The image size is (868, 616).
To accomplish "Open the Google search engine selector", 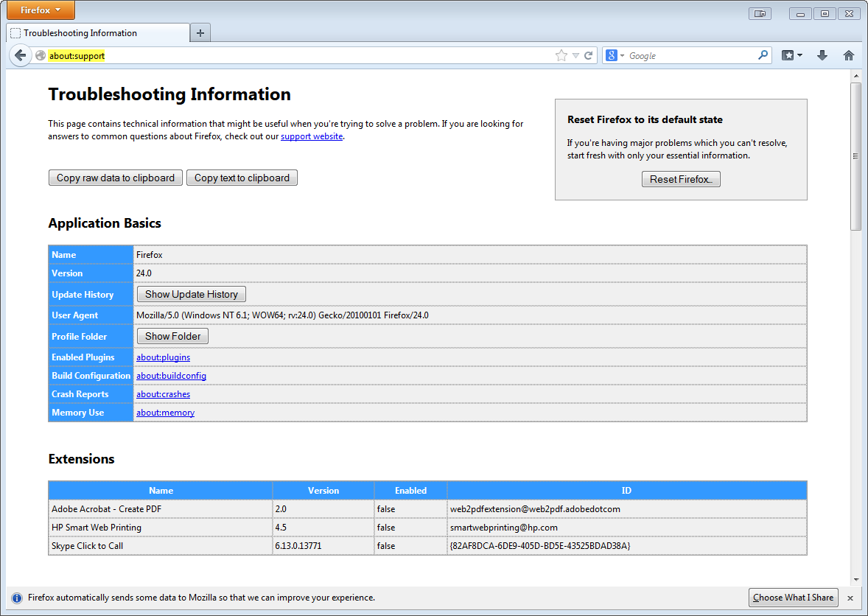I will click(x=615, y=55).
